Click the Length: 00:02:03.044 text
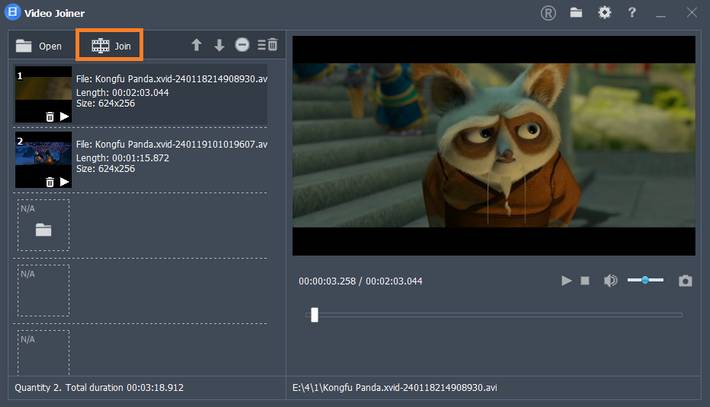The height and width of the screenshot is (407, 710). pos(122,92)
